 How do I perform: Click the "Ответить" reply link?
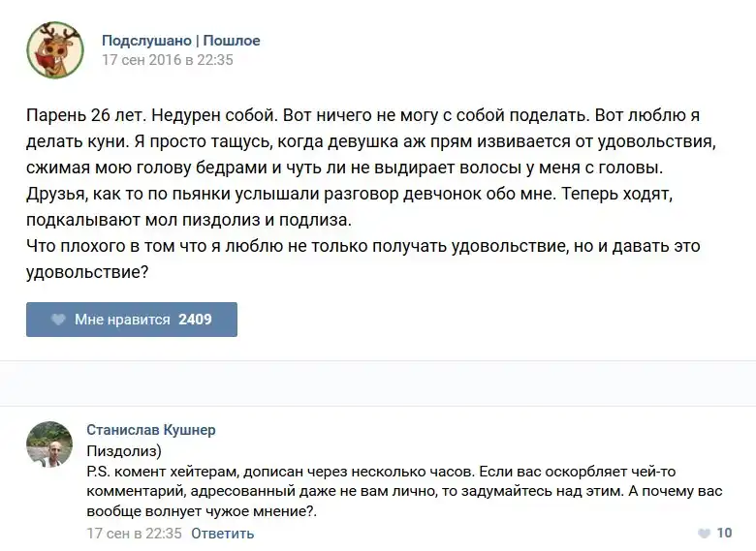click(222, 534)
